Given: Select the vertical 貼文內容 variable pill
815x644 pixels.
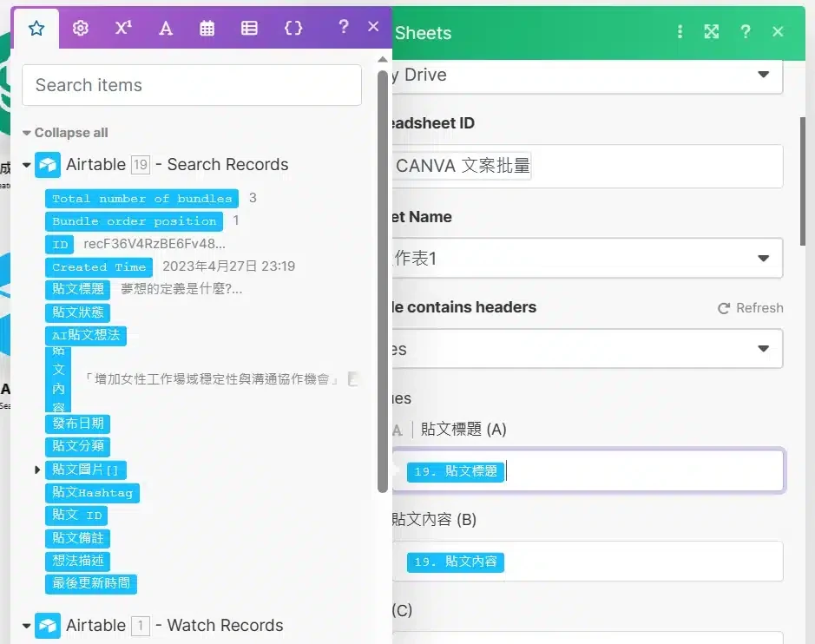Looking at the screenshot, I should point(58,379).
